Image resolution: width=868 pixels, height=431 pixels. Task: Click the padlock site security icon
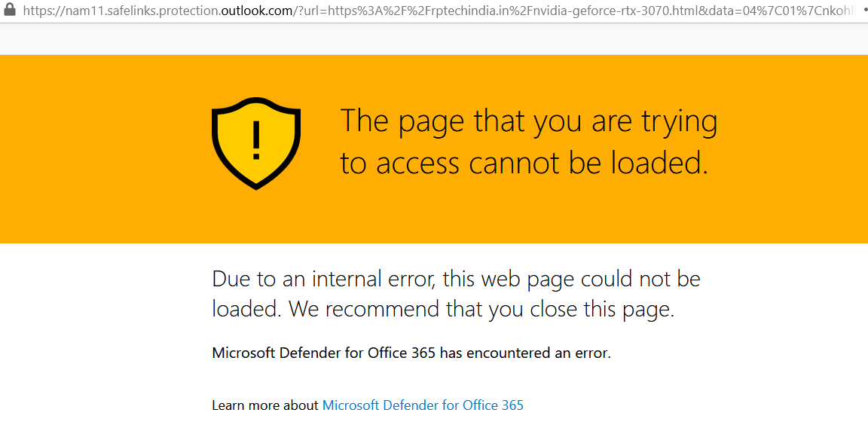coord(9,10)
